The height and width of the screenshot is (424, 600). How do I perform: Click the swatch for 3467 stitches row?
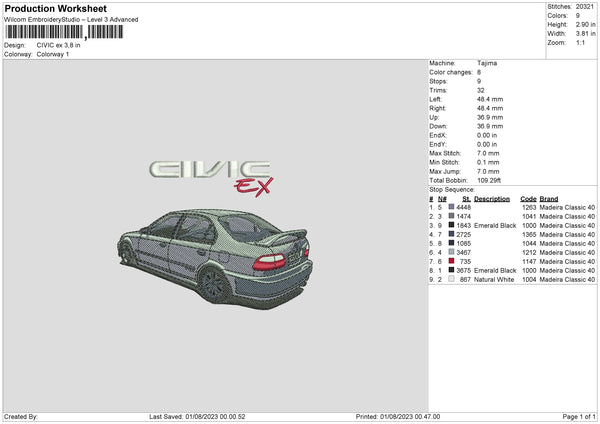[x=451, y=252]
